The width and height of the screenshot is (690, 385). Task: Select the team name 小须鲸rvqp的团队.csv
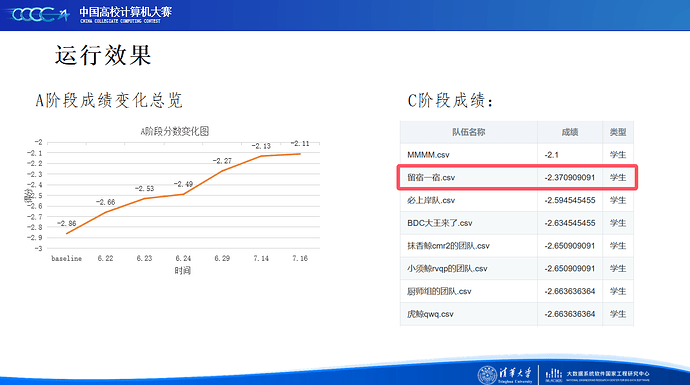(x=447, y=268)
